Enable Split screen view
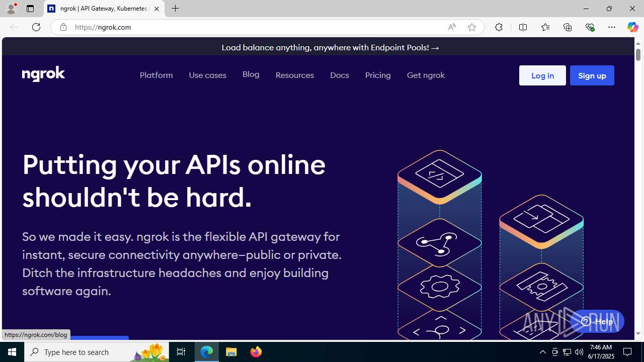The width and height of the screenshot is (644, 362). (x=523, y=27)
